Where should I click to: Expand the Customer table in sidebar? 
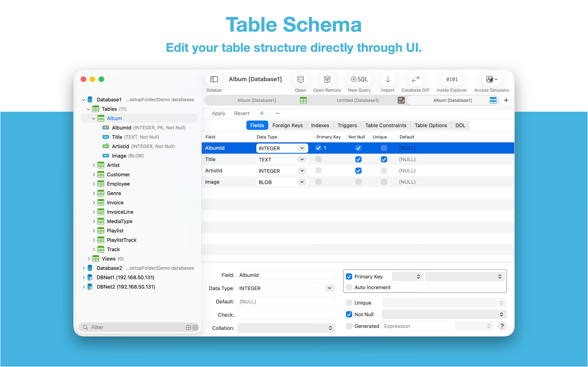[94, 175]
